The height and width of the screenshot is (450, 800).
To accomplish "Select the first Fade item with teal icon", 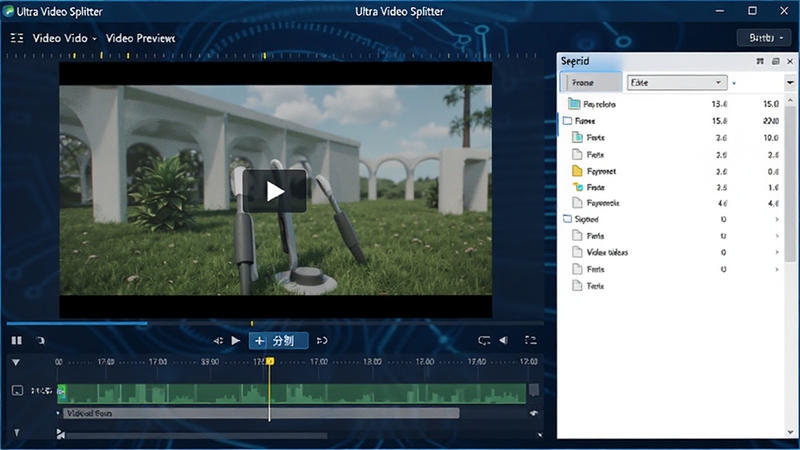I will point(673,137).
